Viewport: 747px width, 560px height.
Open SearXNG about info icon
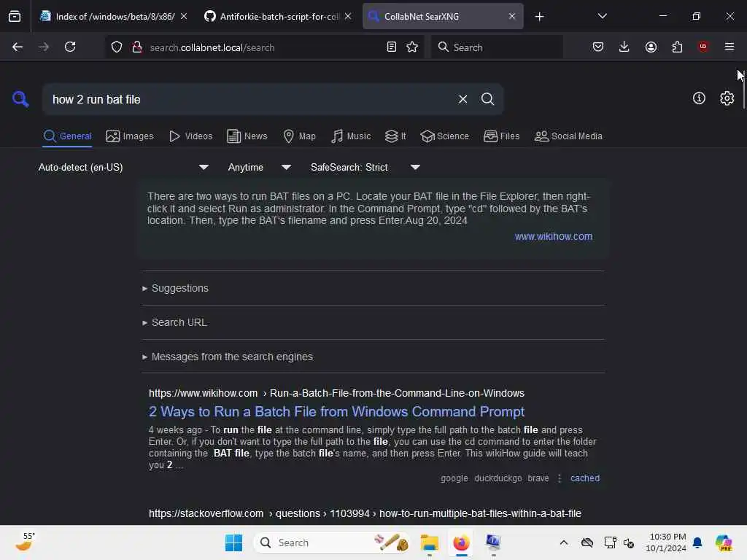(699, 98)
